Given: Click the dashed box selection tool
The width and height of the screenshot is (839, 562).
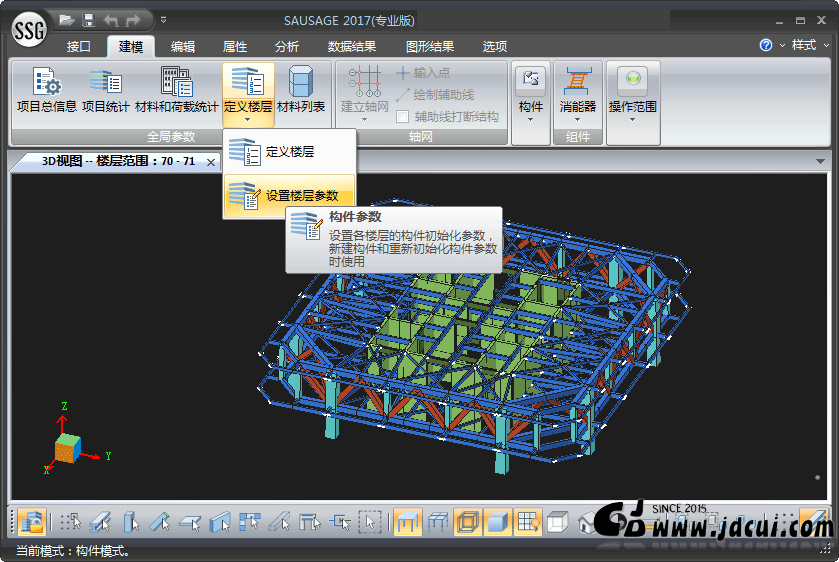Looking at the screenshot, I should click(x=370, y=521).
